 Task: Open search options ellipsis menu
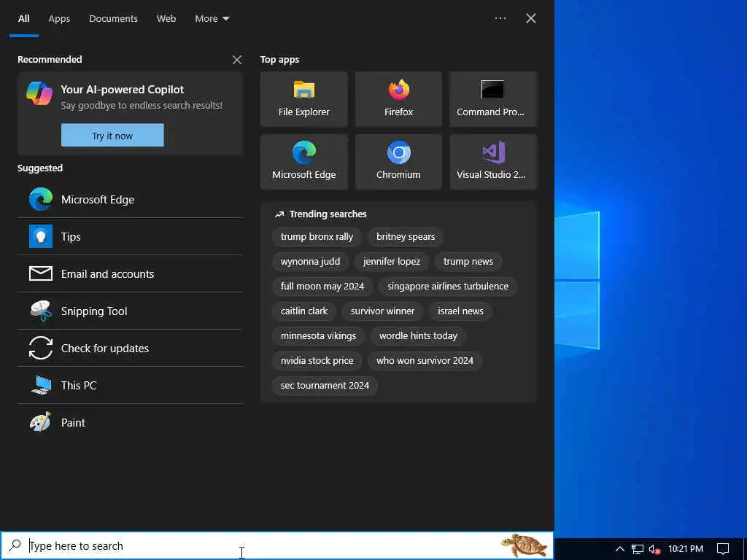click(x=500, y=18)
